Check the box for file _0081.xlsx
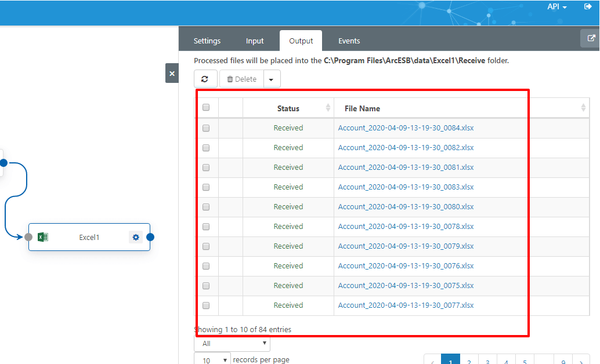600x364 pixels. [206, 168]
